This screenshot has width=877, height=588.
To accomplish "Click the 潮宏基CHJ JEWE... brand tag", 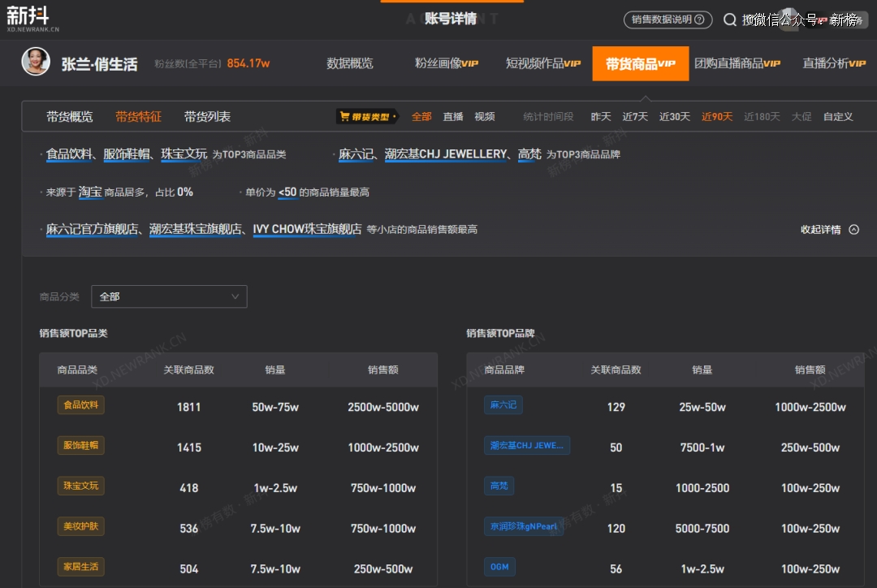I will [x=526, y=445].
